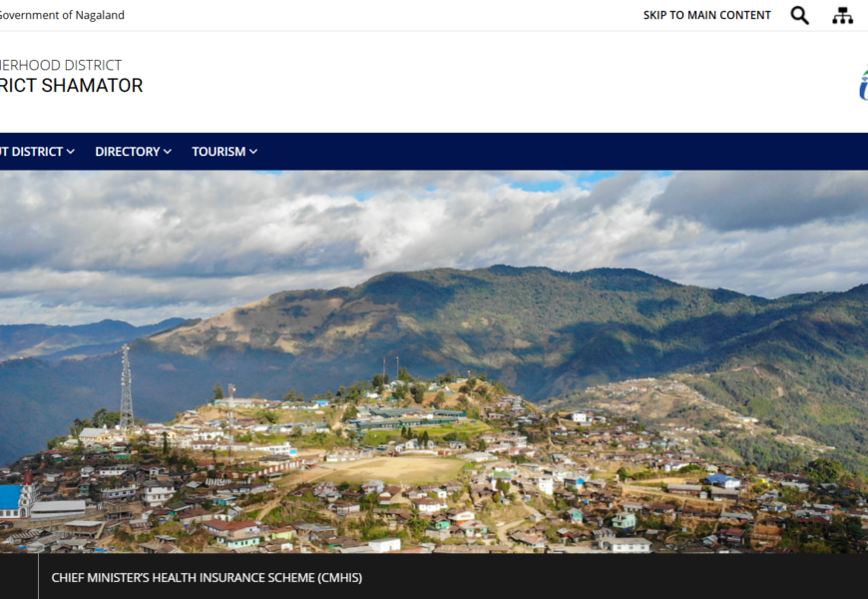
Task: Click the Shamator town banner photo
Action: pos(434,361)
